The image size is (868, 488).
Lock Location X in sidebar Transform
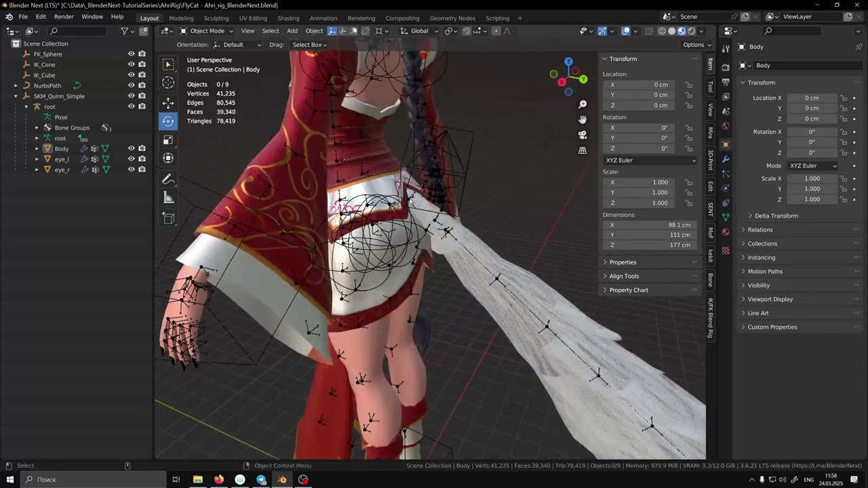689,85
